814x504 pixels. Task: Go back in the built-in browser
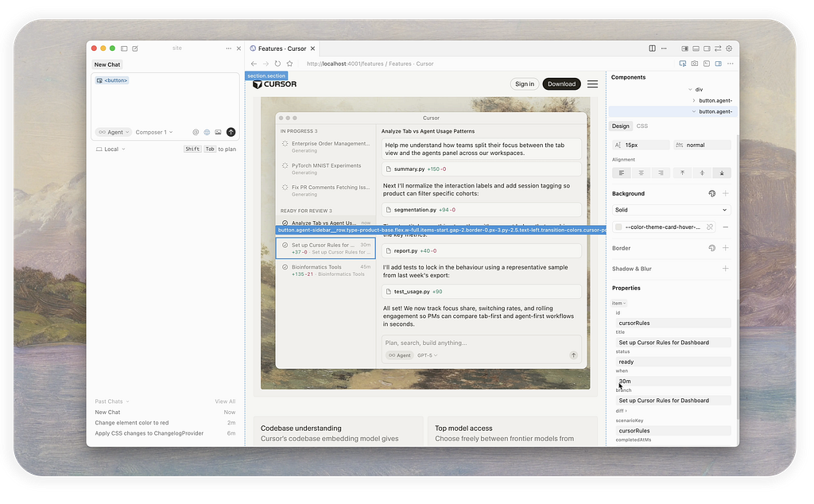pyautogui.click(x=254, y=64)
